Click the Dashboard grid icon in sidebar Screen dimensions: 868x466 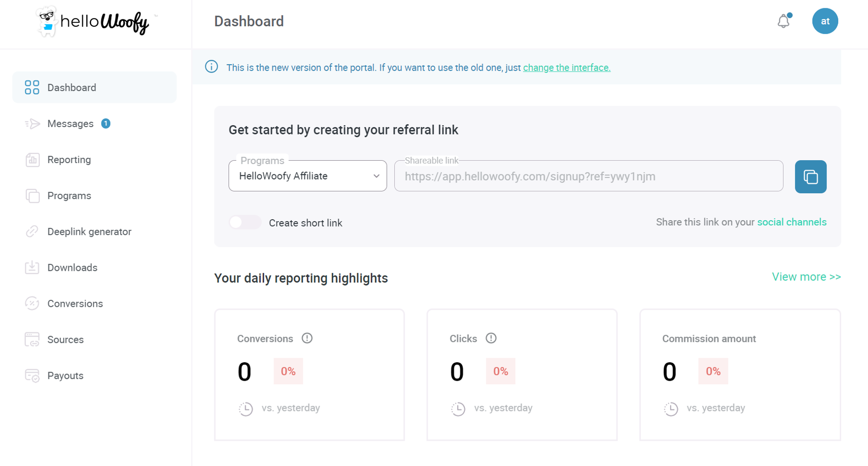click(x=32, y=87)
